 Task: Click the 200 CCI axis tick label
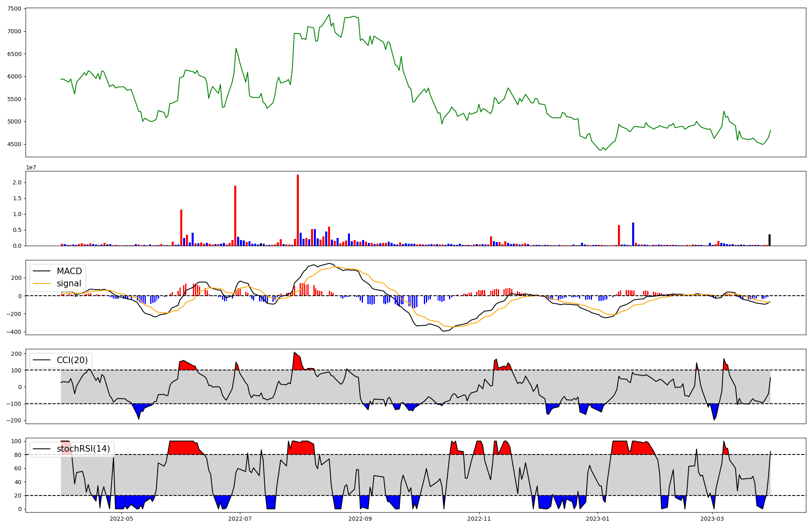[16, 354]
